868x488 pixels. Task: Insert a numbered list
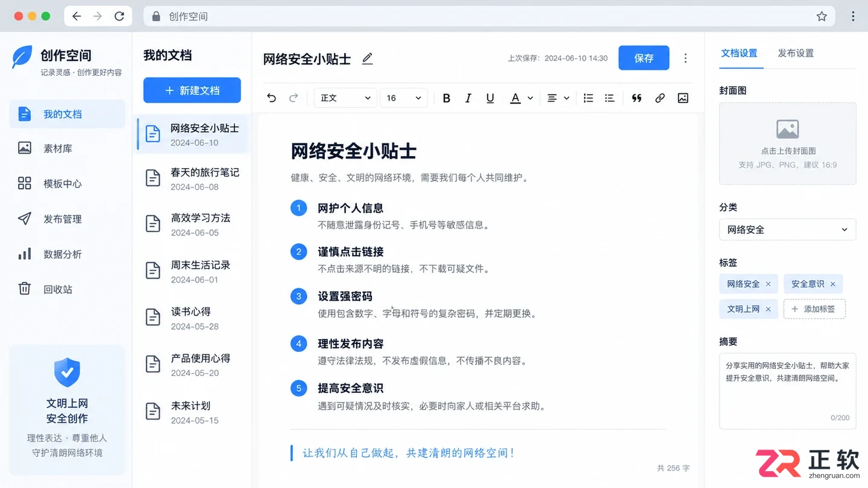(588, 98)
